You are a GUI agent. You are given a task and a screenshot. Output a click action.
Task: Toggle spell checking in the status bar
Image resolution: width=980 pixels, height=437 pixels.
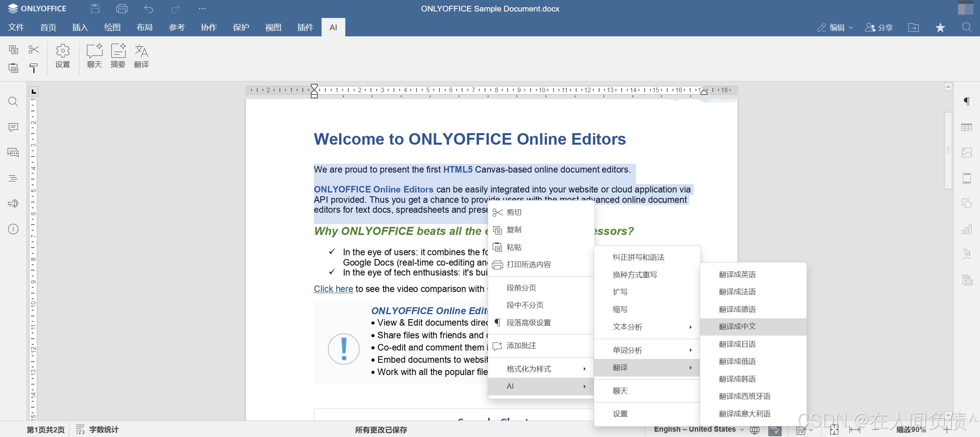click(x=775, y=430)
